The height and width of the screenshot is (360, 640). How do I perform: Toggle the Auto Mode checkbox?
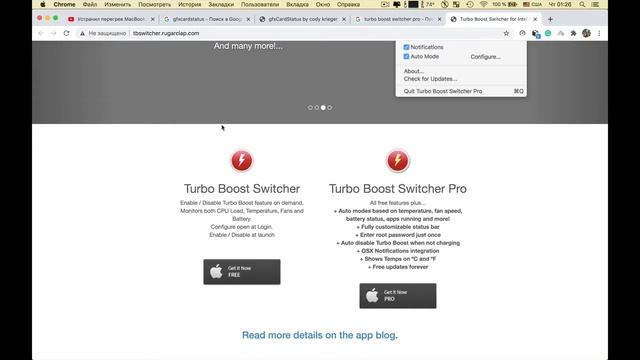click(x=406, y=57)
